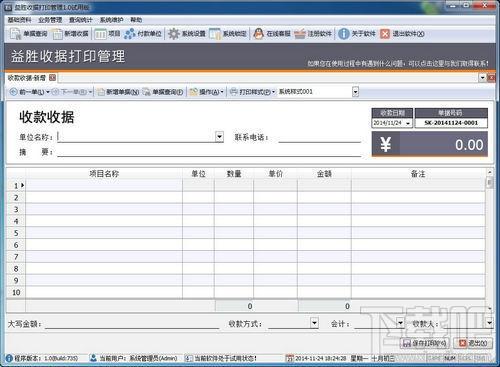Expand the 系统样式001 style combo box

point(355,91)
